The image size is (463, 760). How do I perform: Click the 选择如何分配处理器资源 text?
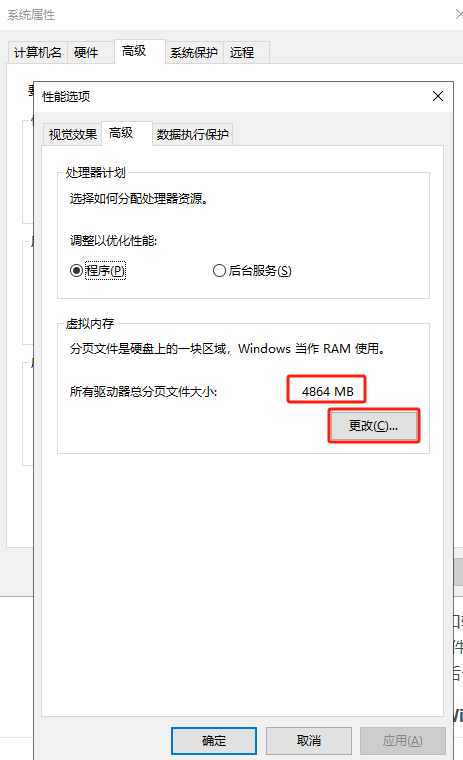pyautogui.click(x=139, y=198)
